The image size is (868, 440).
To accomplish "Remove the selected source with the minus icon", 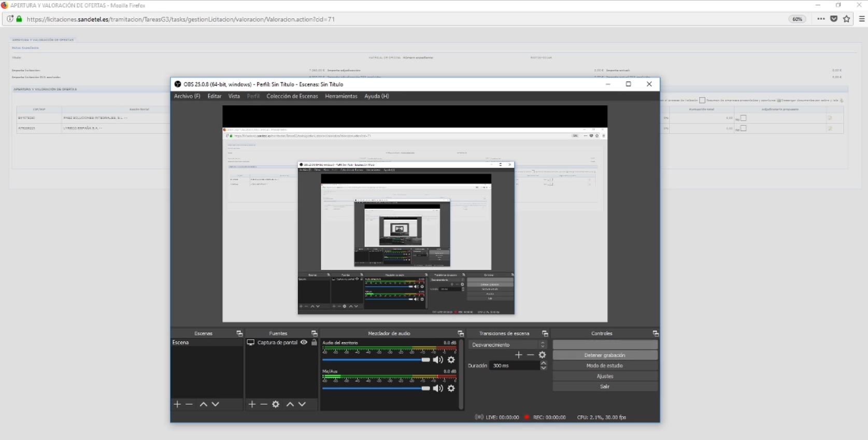I will (264, 404).
